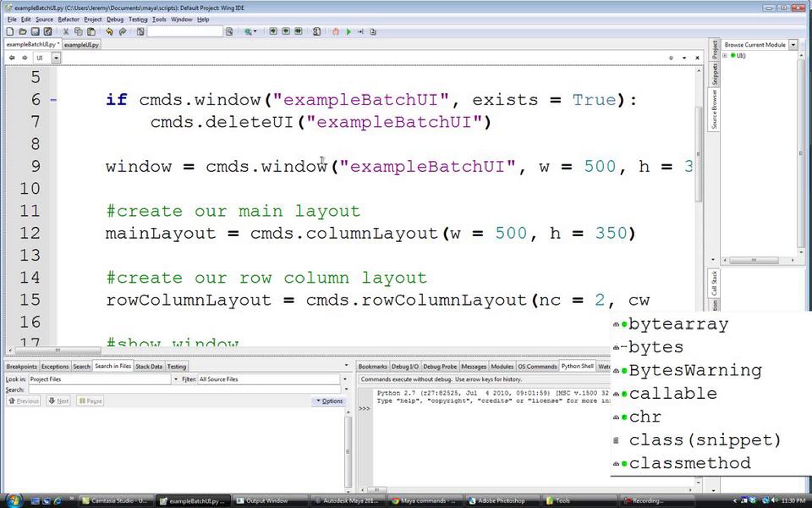Click the Paste clipboard icon
The height and width of the screenshot is (508, 812).
coord(91,31)
